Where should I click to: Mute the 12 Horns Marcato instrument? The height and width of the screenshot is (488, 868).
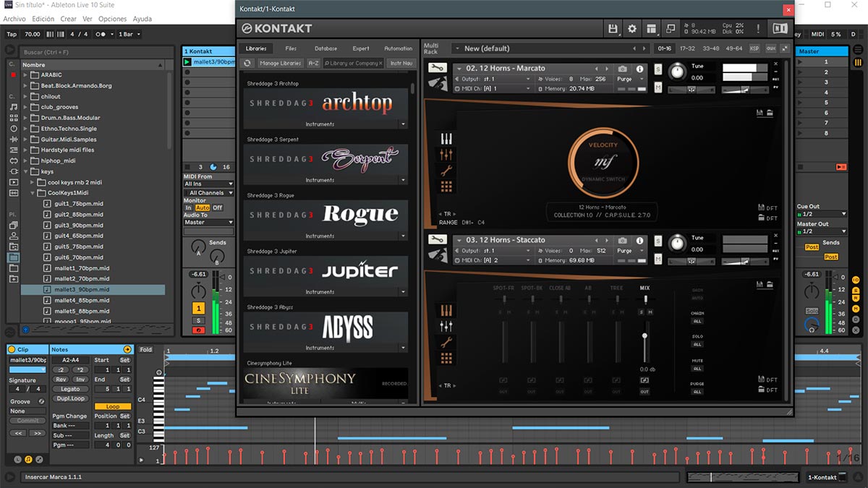[x=658, y=87]
